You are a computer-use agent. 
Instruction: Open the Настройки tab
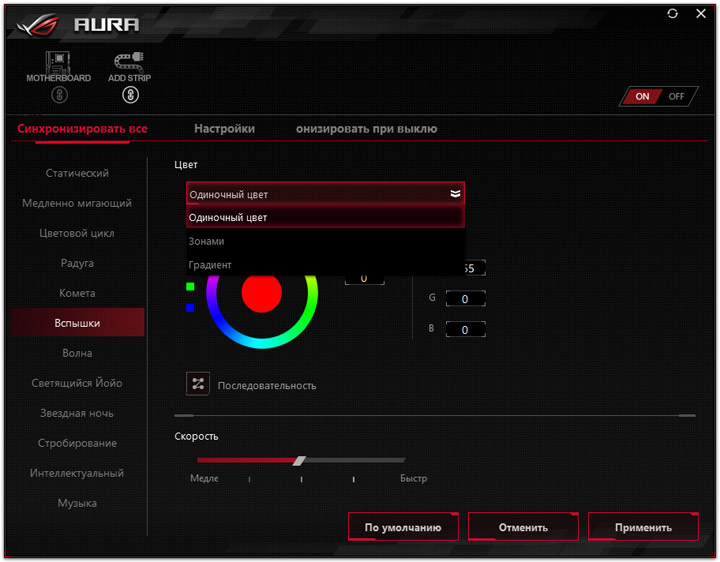(224, 129)
